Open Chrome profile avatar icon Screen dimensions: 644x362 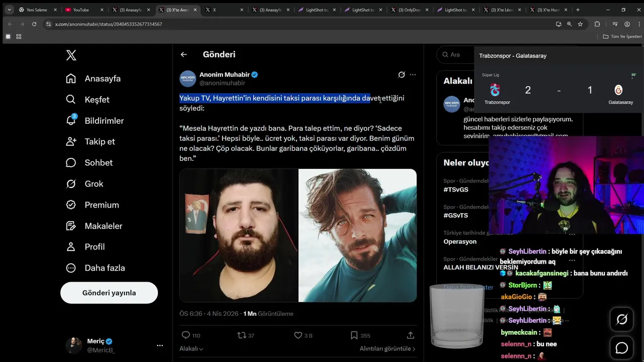(627, 24)
